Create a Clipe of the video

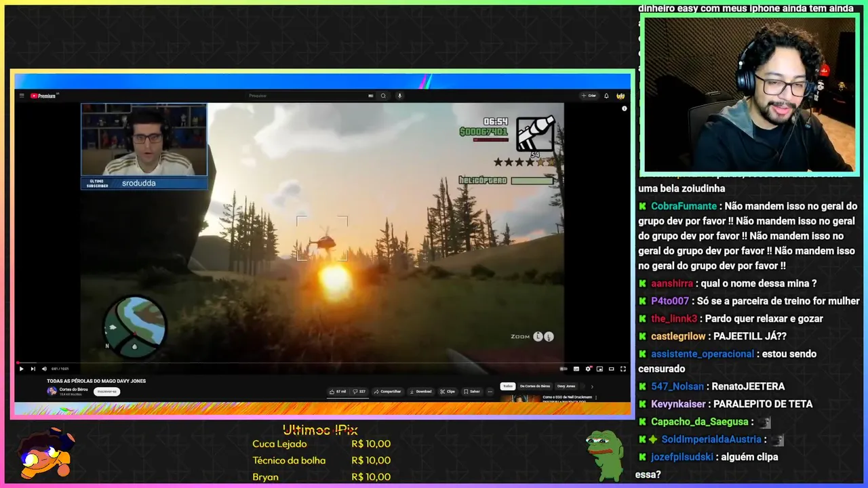(448, 391)
